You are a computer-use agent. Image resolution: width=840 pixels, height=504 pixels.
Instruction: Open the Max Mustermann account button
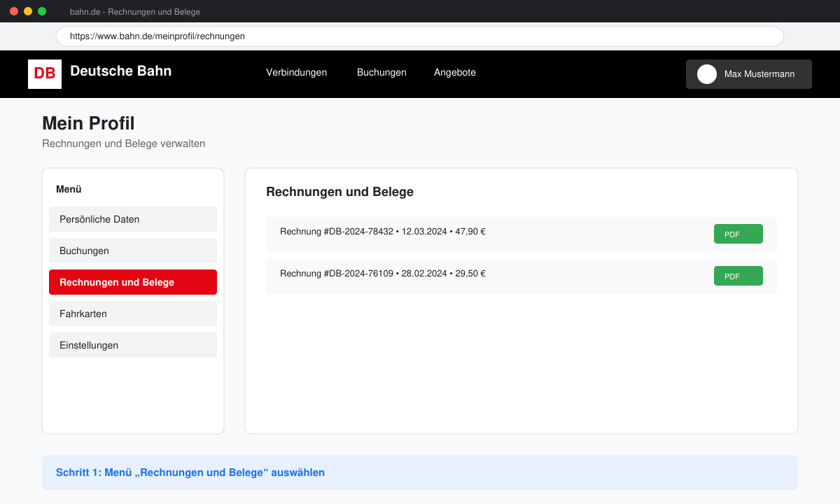(749, 74)
